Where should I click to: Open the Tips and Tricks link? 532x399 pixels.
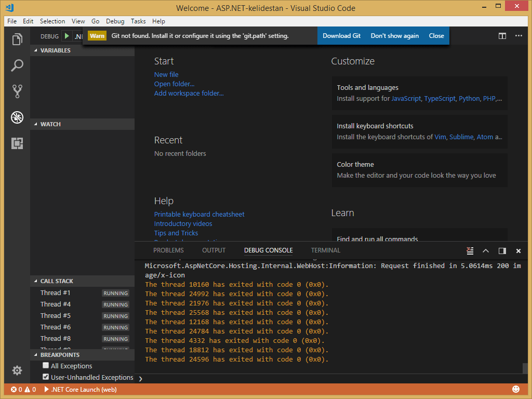176,233
